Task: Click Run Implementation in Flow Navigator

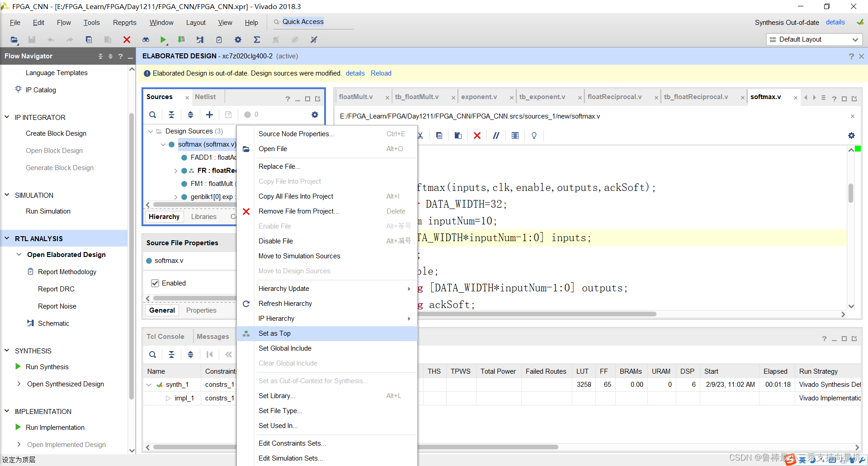Action: 55,428
